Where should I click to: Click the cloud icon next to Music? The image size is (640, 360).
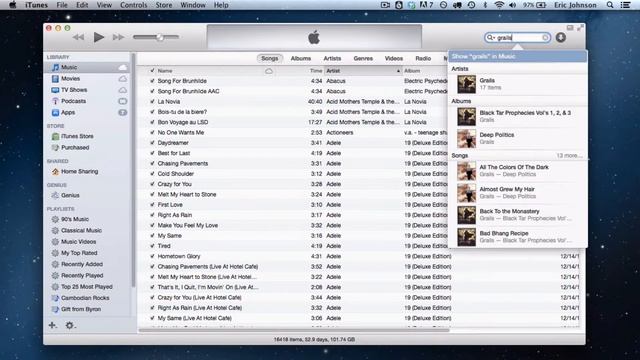122,67
